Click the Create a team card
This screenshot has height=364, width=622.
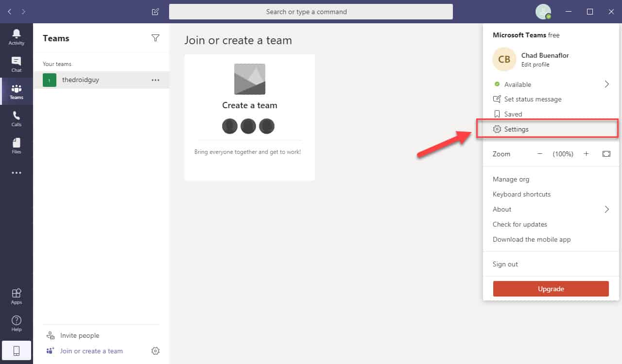click(250, 117)
